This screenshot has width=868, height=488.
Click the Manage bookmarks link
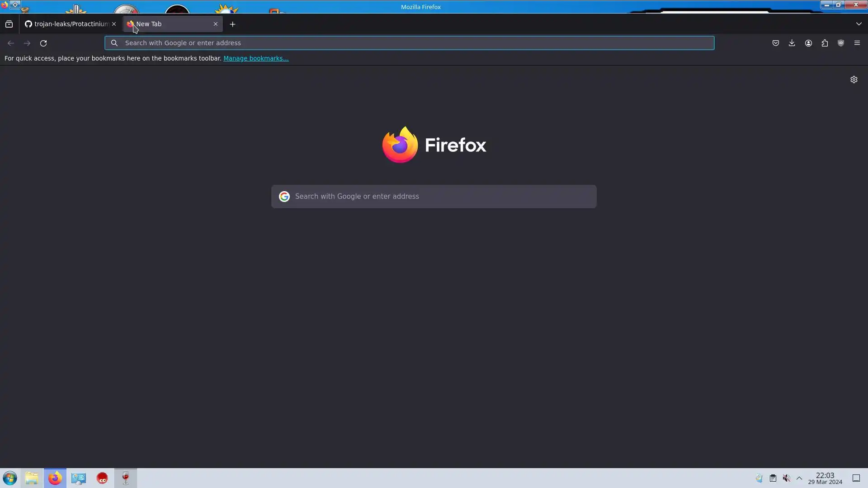256,58
